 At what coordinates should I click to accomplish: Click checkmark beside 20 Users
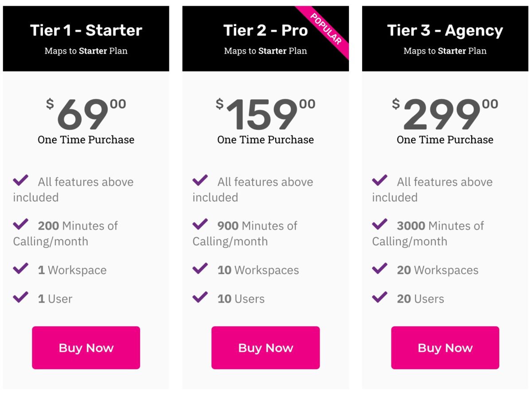pos(380,297)
